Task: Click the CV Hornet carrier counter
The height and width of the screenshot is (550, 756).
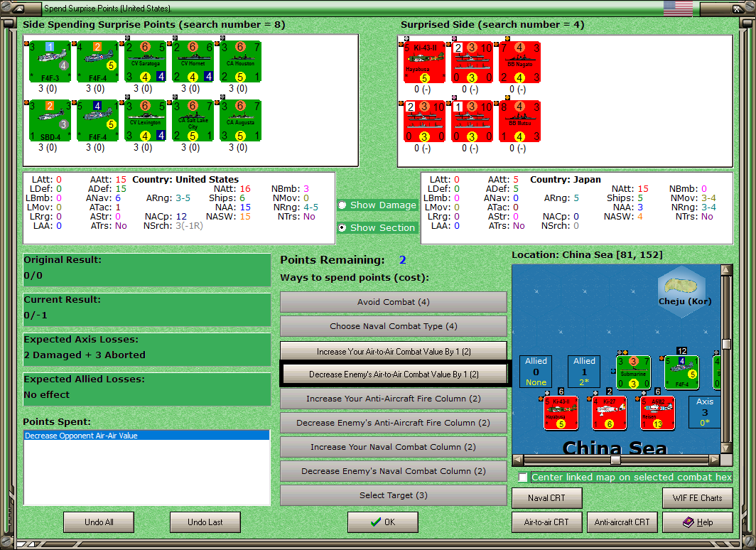Action: (193, 62)
